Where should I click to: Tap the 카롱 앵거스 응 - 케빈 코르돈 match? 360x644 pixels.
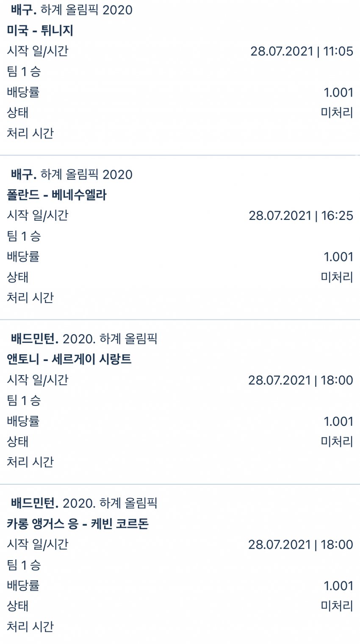(78, 524)
